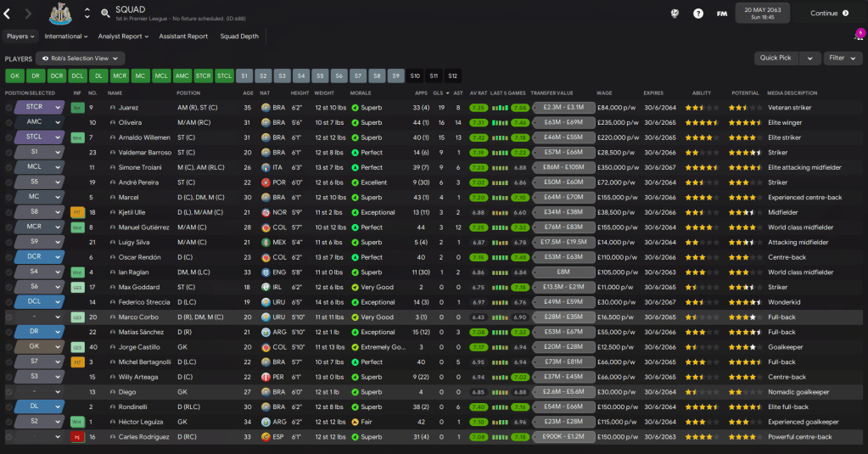868x454 pixels.
Task: Toggle selection checkbox for Juarez
Action: [9, 108]
